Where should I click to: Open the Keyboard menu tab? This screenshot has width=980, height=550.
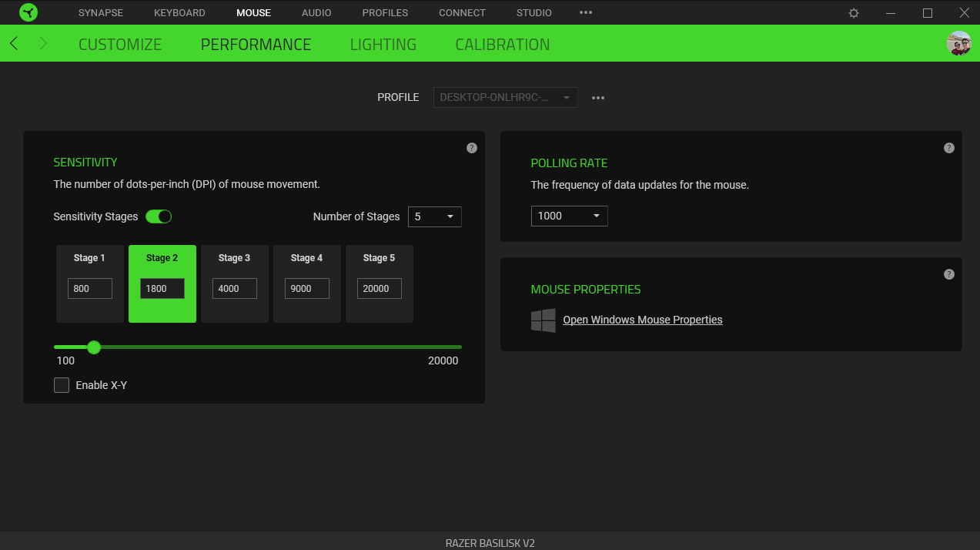(x=179, y=12)
